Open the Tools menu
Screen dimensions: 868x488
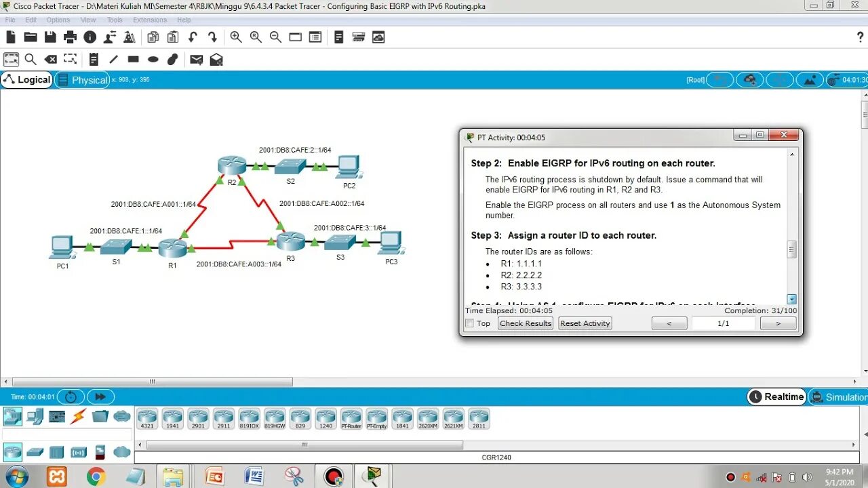click(x=115, y=20)
